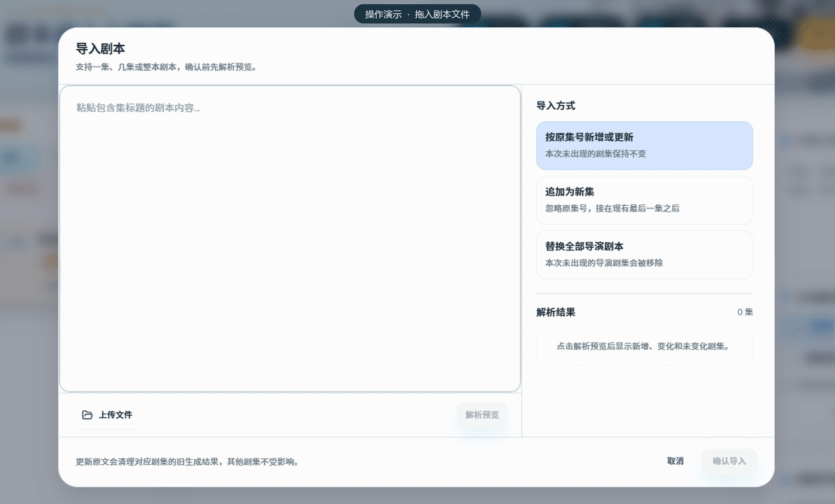
Task: Click the 操作演示 · 拖入剧本文件 banner
Action: pyautogui.click(x=417, y=15)
